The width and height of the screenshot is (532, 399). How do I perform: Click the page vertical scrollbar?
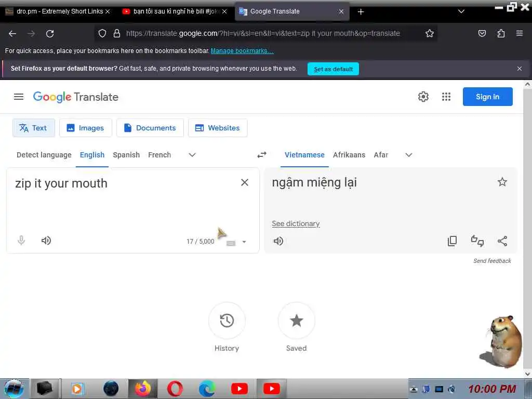[x=527, y=229]
